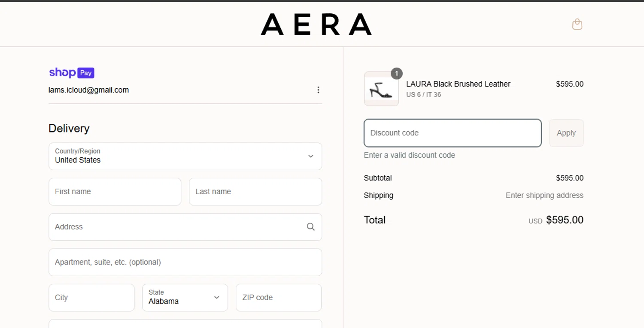Viewport: 644px width, 328px height.
Task: Focus the City input field
Action: tap(91, 298)
